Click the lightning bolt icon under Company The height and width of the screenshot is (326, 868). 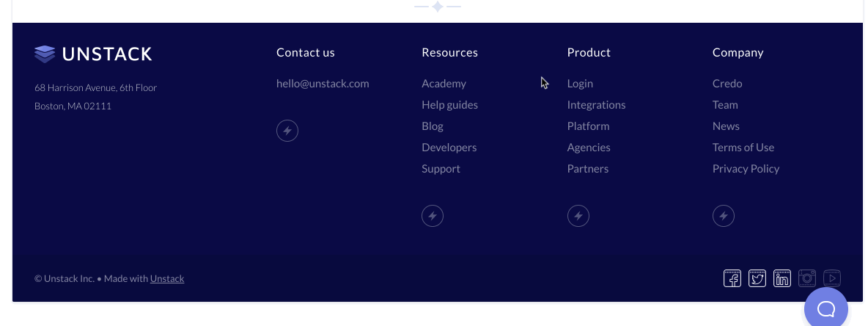pyautogui.click(x=723, y=216)
